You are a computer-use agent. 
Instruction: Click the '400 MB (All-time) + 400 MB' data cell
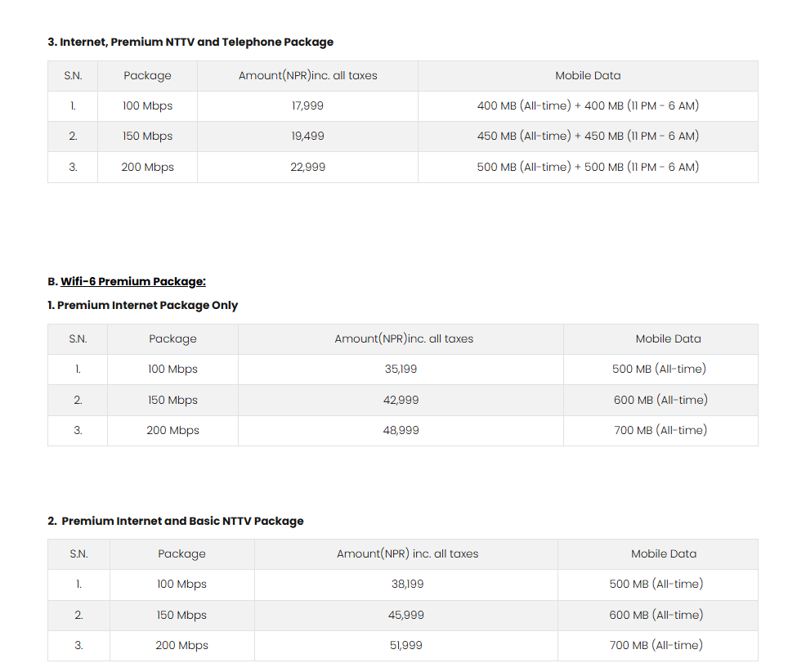pos(588,105)
